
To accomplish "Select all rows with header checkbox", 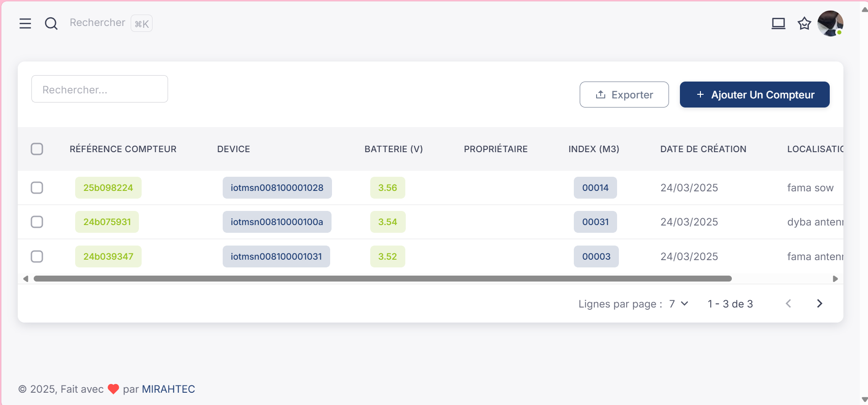I will (37, 149).
